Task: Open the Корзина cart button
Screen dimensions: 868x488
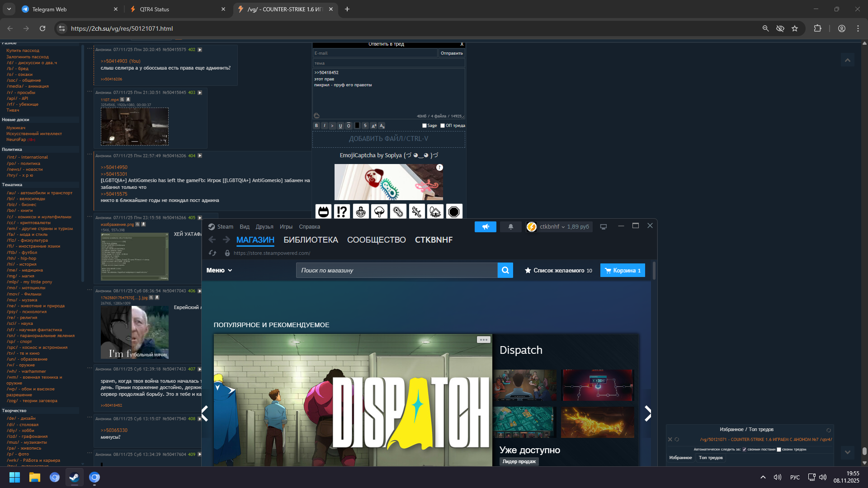Action: click(x=623, y=270)
